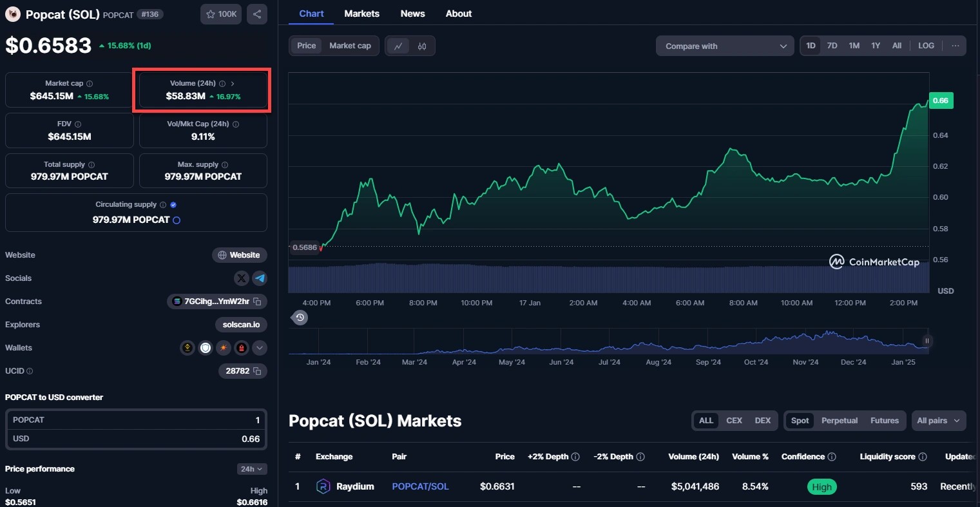Open the All pairs dropdown
Image resolution: width=980 pixels, height=507 pixels.
click(x=937, y=421)
